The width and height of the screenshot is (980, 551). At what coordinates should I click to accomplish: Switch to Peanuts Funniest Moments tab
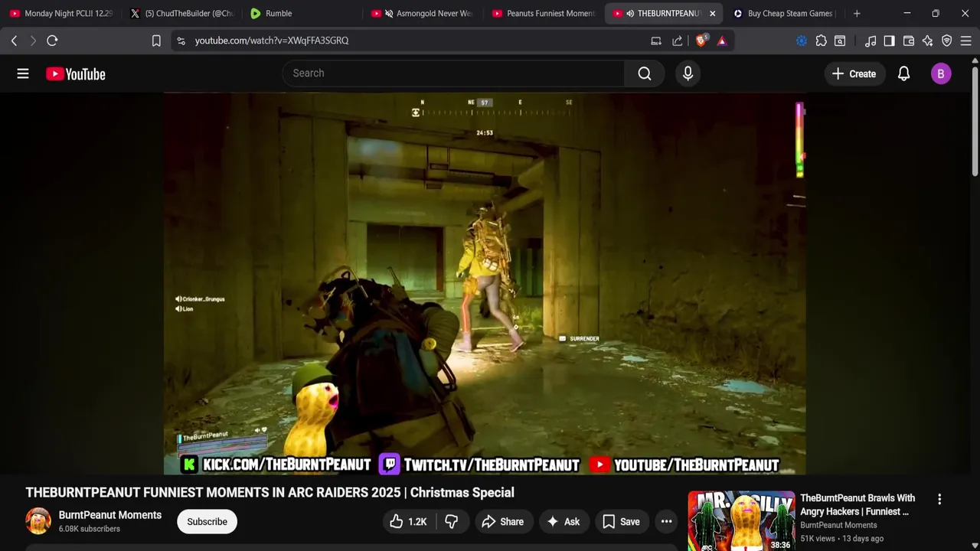(544, 13)
